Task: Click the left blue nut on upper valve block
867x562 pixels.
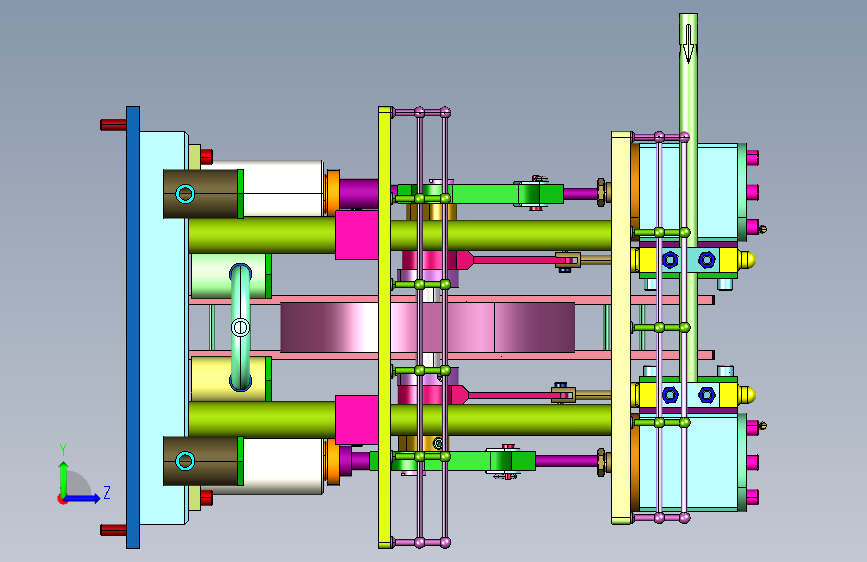Action: click(670, 259)
